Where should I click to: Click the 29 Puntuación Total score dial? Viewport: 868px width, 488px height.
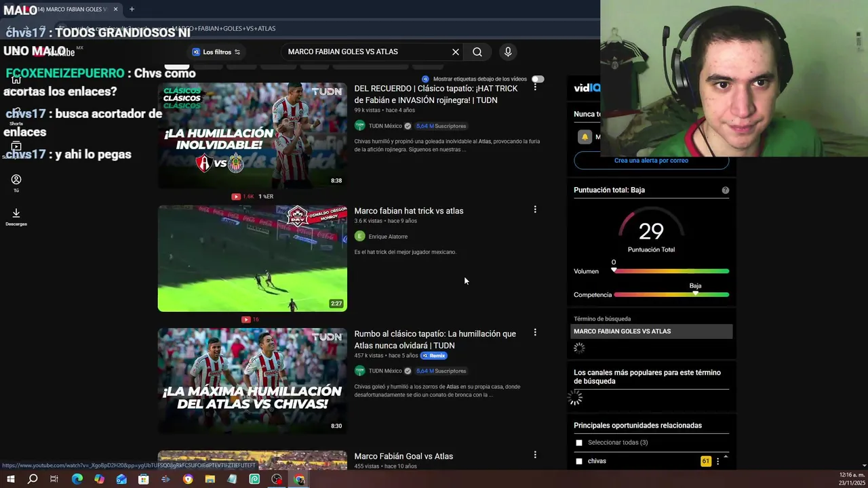pyautogui.click(x=651, y=232)
